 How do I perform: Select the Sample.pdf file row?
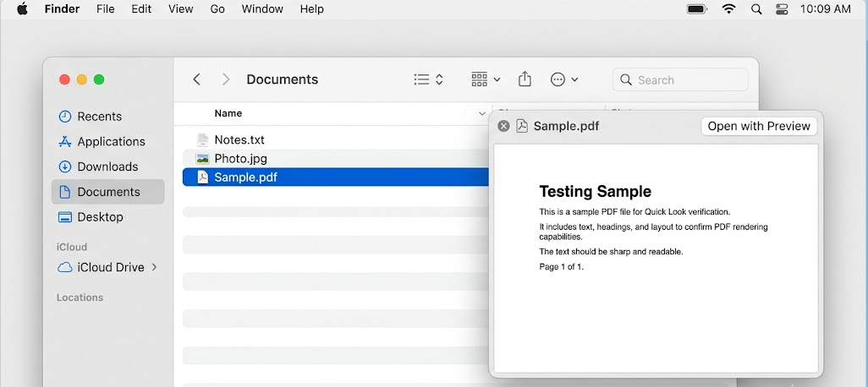(336, 177)
